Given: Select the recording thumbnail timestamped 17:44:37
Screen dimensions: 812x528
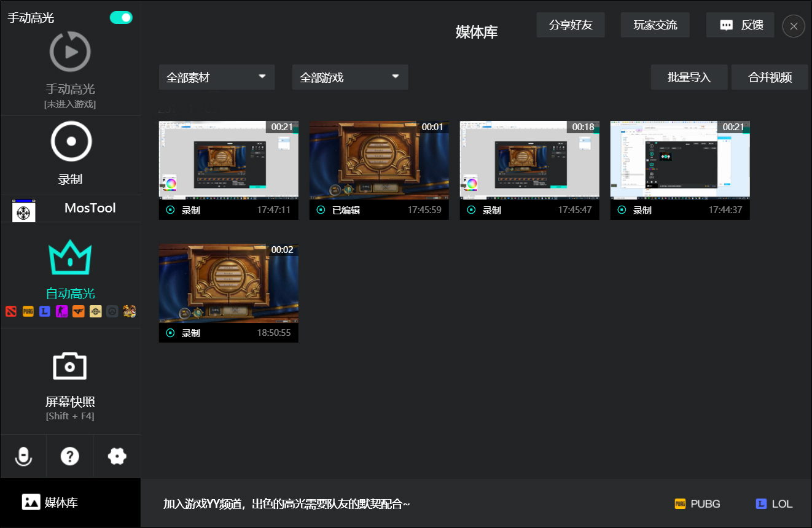Looking at the screenshot, I should 680,170.
